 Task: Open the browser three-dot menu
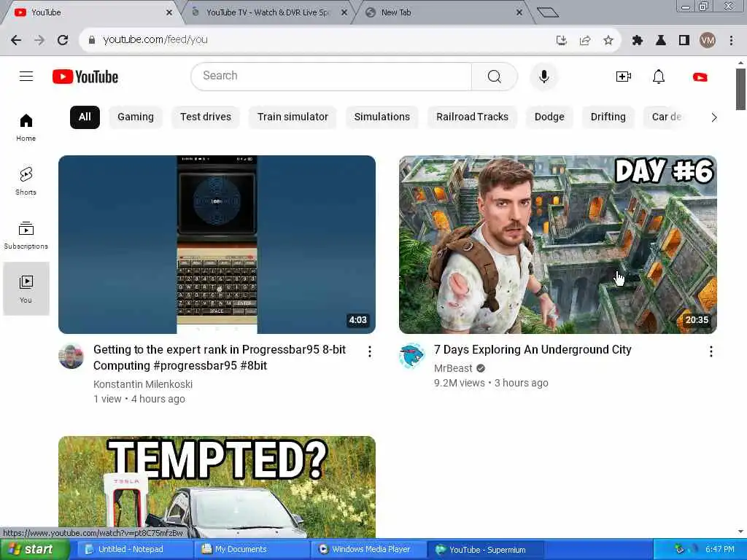coord(731,41)
